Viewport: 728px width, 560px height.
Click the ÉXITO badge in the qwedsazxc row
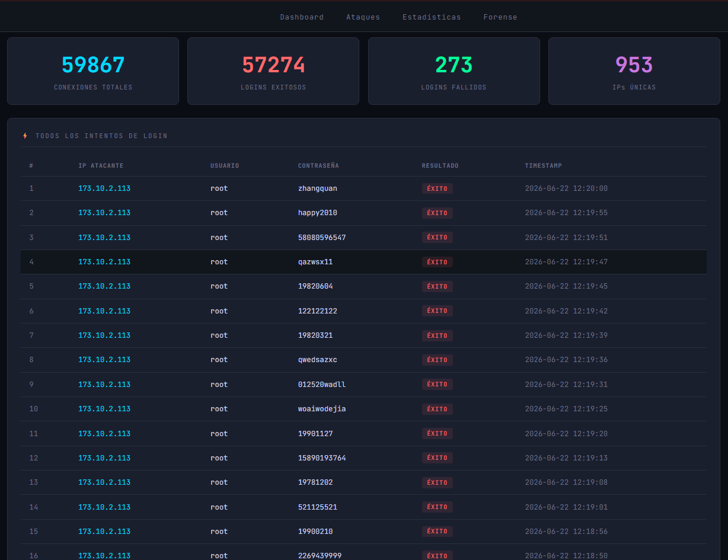[438, 360]
